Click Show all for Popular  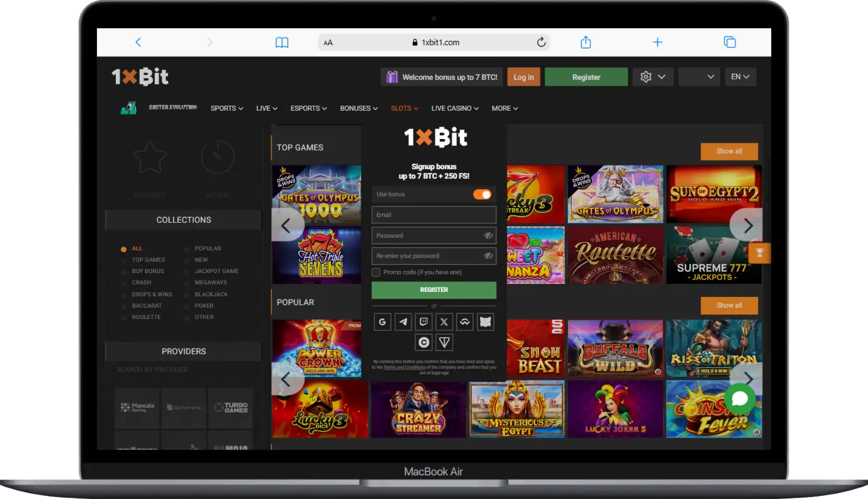[729, 305]
